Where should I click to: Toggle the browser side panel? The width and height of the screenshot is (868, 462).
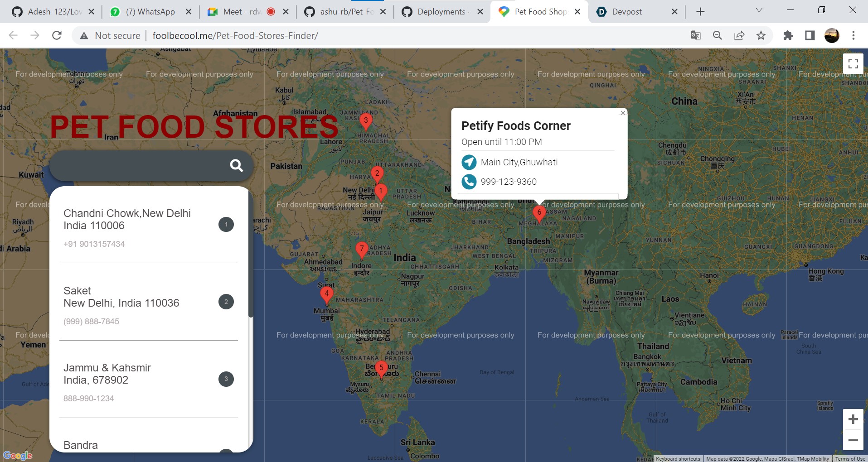tap(810, 35)
